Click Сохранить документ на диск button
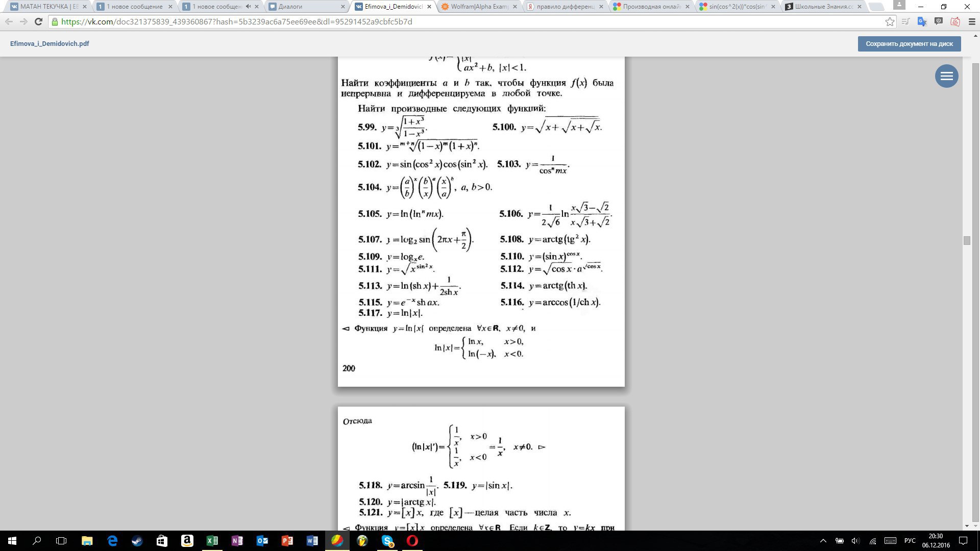Viewport: 980px width, 551px height. click(909, 43)
